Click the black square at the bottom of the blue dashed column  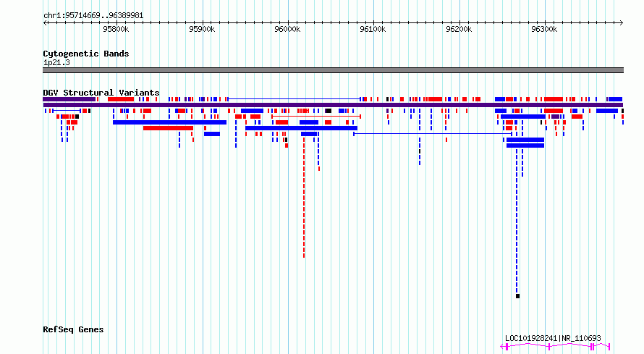click(517, 296)
